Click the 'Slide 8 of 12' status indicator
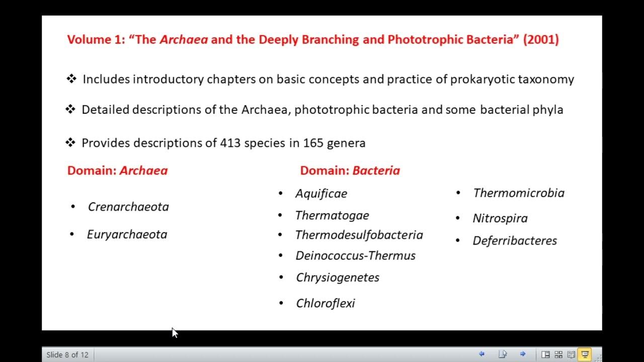Viewport: 644px width, 362px height. 67,355
